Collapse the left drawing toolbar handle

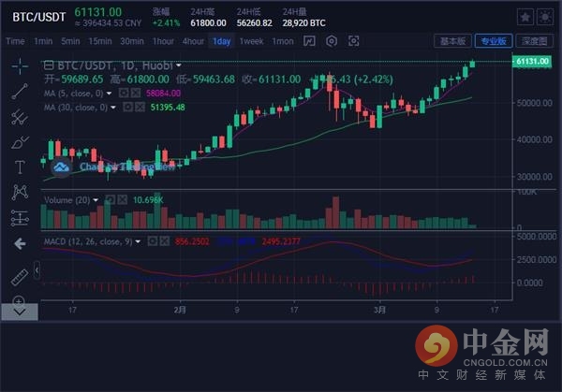37,270
